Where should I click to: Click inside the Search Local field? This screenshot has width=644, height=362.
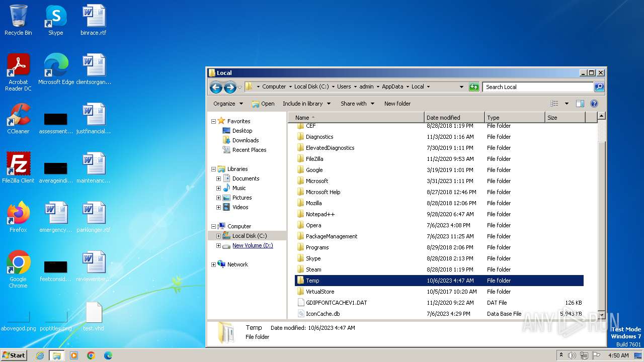[x=538, y=87]
